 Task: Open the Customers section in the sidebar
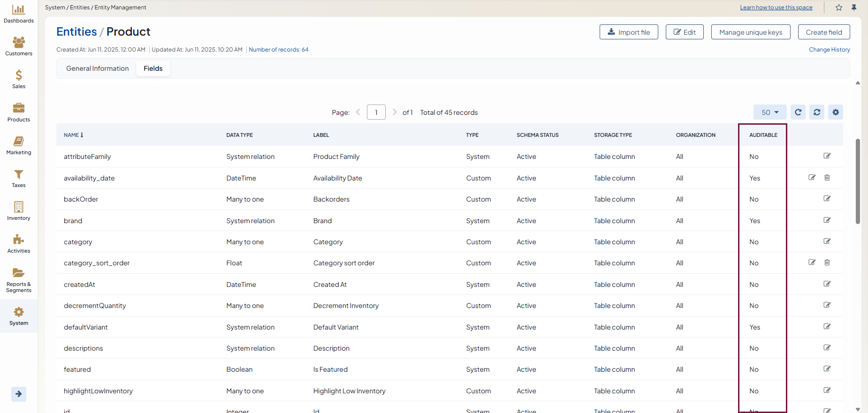[19, 46]
